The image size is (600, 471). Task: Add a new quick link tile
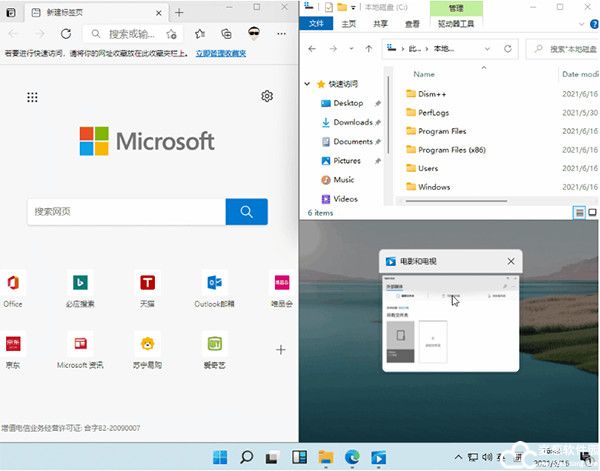point(280,350)
